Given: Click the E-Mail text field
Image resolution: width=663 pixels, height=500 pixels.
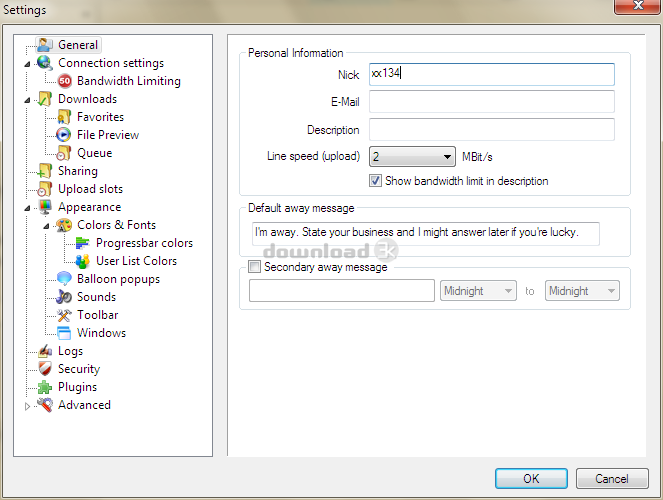Looking at the screenshot, I should click(491, 102).
